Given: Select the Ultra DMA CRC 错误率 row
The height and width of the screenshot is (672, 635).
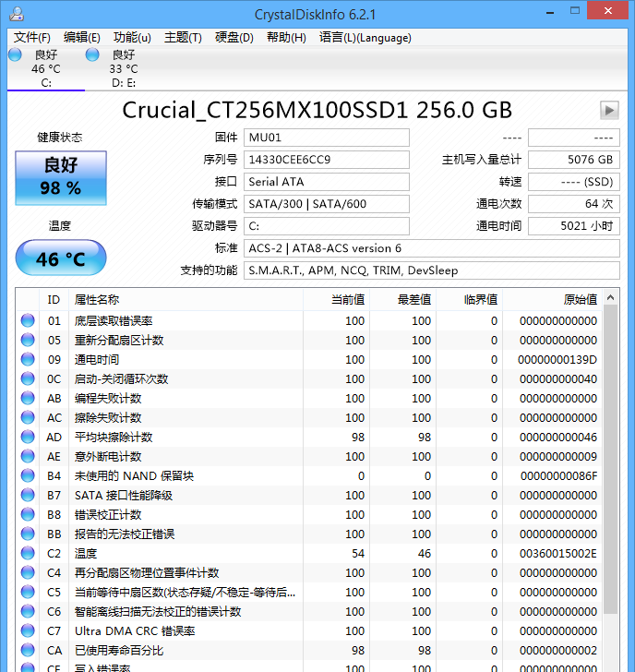Looking at the screenshot, I should (x=309, y=630).
